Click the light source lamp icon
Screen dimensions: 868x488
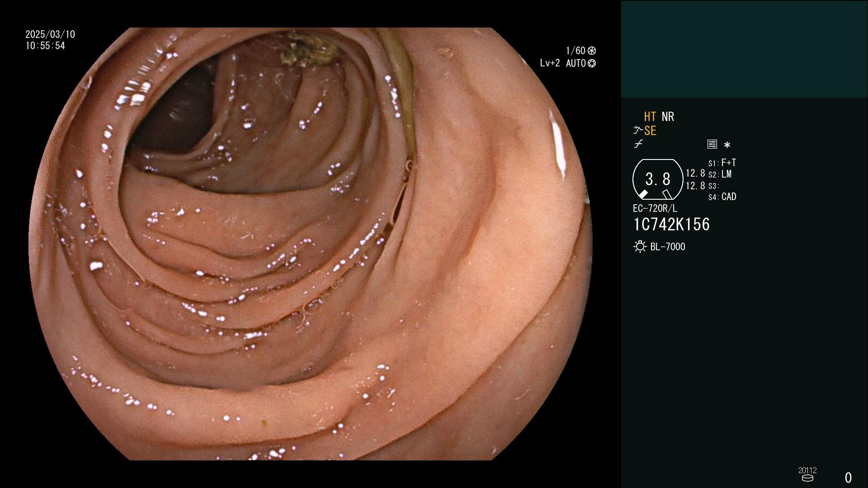tap(640, 247)
